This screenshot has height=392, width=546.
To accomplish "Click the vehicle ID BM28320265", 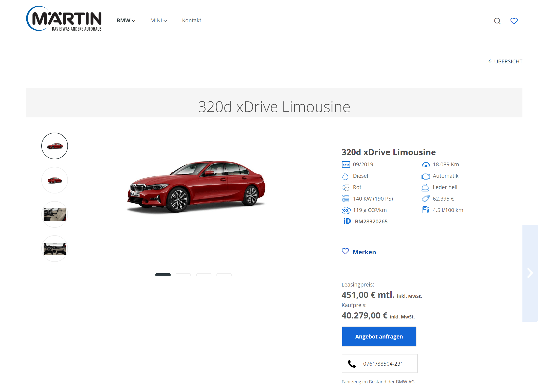I will [371, 221].
